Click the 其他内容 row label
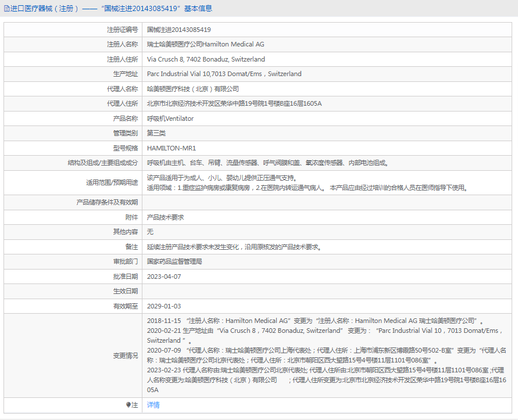 (126, 232)
